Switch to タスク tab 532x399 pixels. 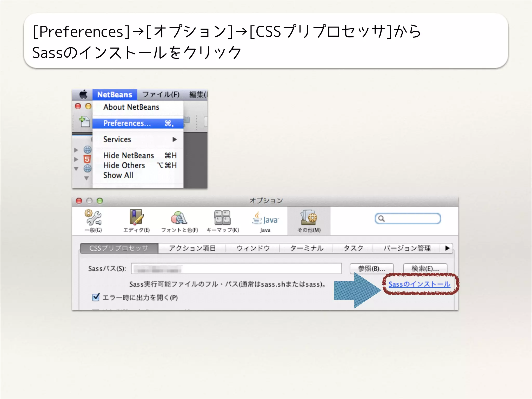[353, 248]
